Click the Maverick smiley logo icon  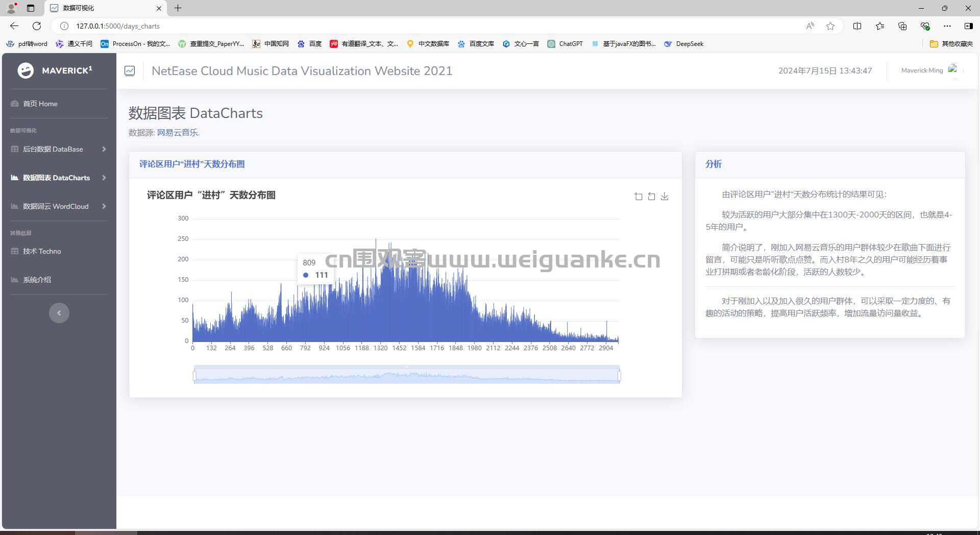click(26, 70)
